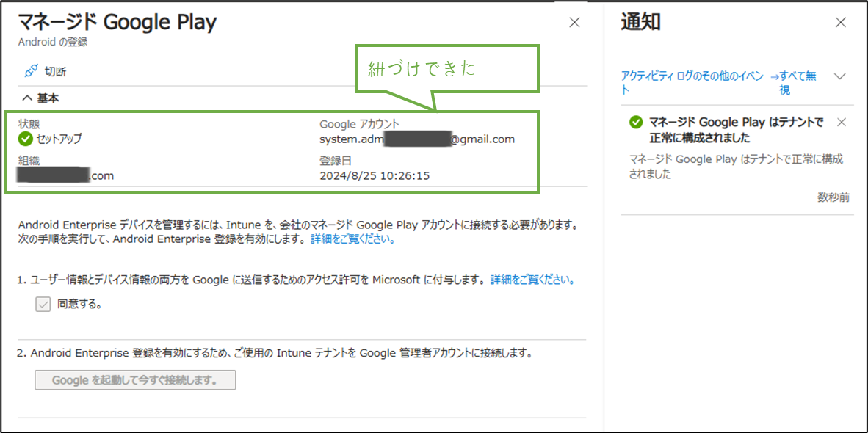Click the マネージド Google Play page title
Screen dimensions: 868x433
click(117, 22)
